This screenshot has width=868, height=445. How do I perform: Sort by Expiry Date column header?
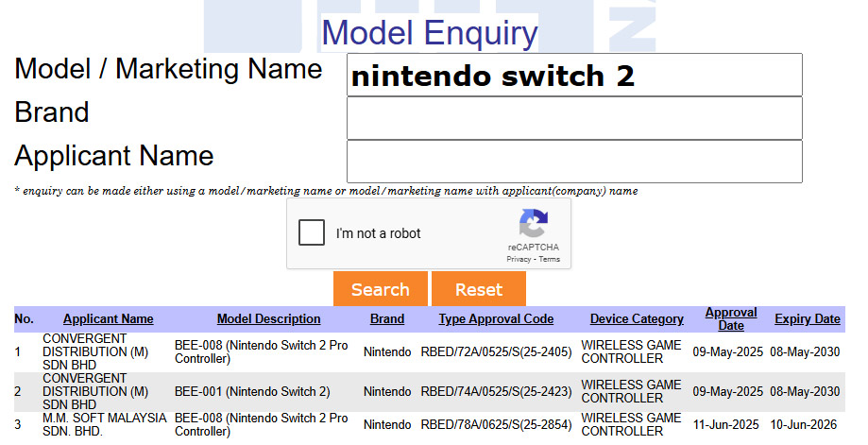pos(808,318)
